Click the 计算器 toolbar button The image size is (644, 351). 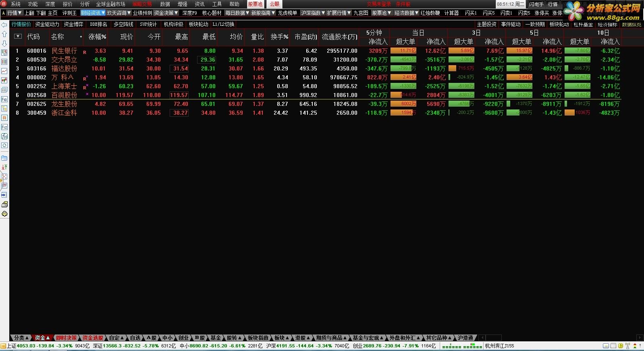click(x=451, y=13)
